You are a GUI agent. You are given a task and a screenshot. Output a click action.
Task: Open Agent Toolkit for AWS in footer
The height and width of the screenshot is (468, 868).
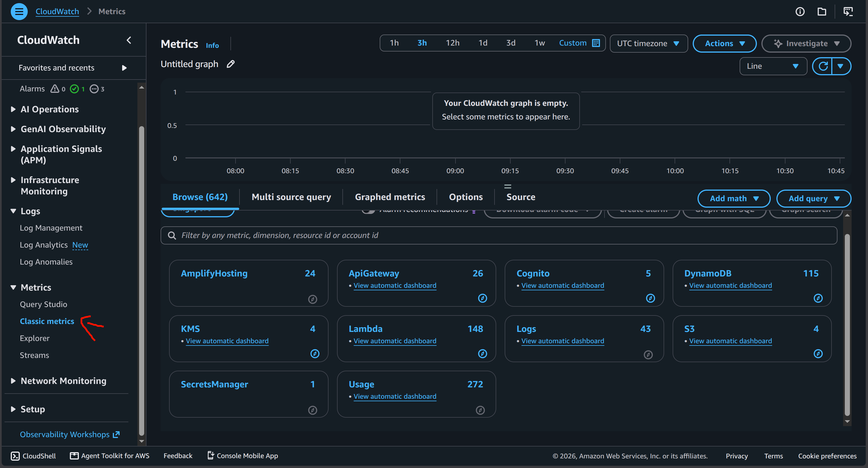(x=109, y=456)
